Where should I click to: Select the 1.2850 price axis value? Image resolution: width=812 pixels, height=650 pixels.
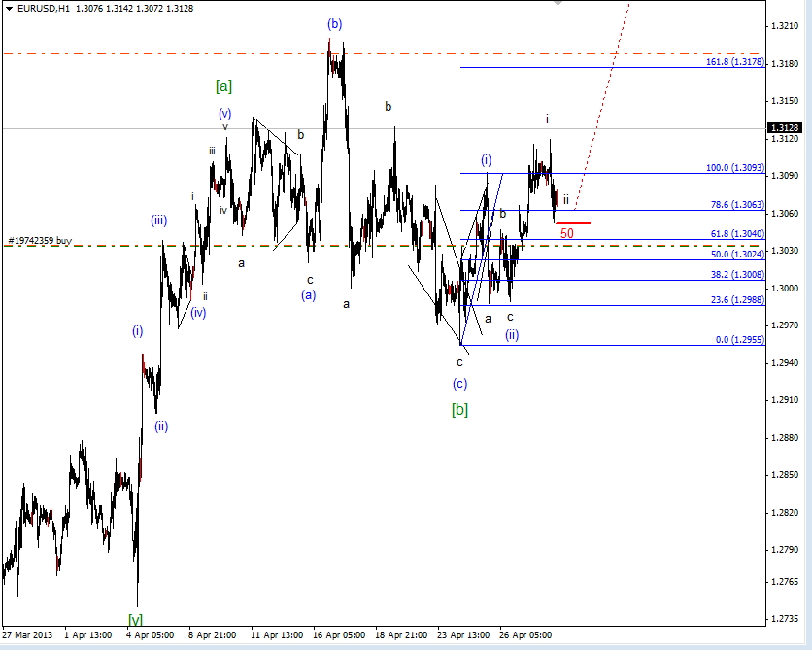[x=785, y=475]
